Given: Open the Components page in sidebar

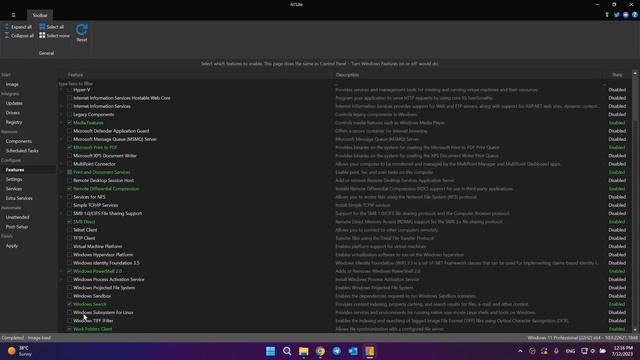Looking at the screenshot, I should click(x=19, y=141).
